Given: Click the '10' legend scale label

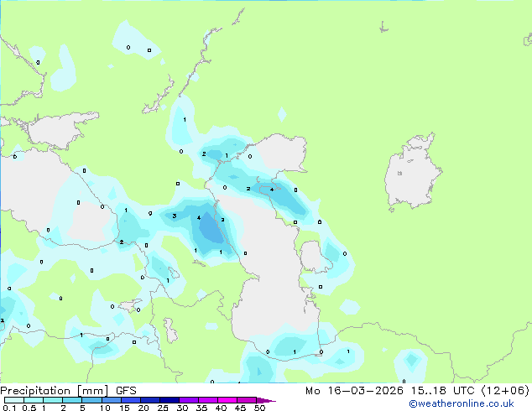Looking at the screenshot, I should tap(105, 408).
